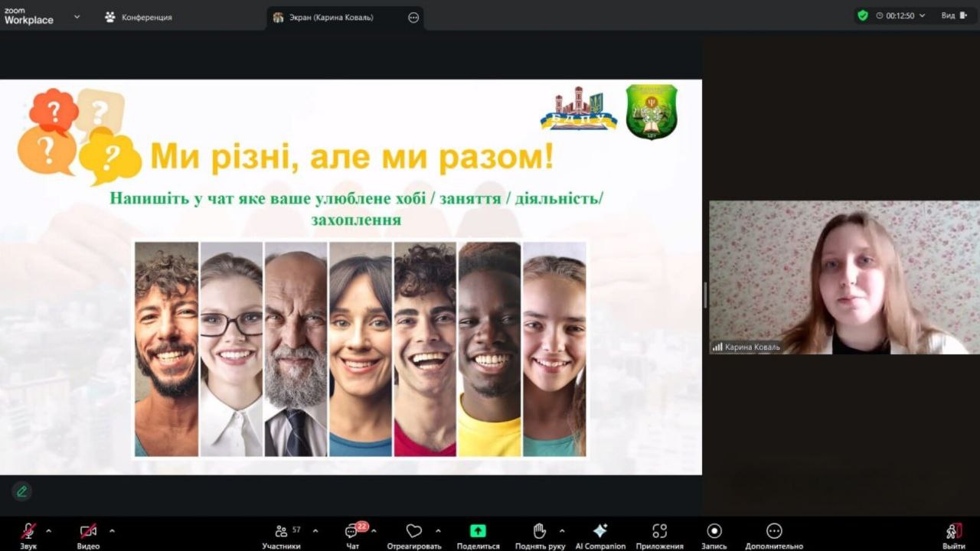This screenshot has width=980, height=551.
Task: Expand audio options arrow next to Звук
Action: point(49,530)
